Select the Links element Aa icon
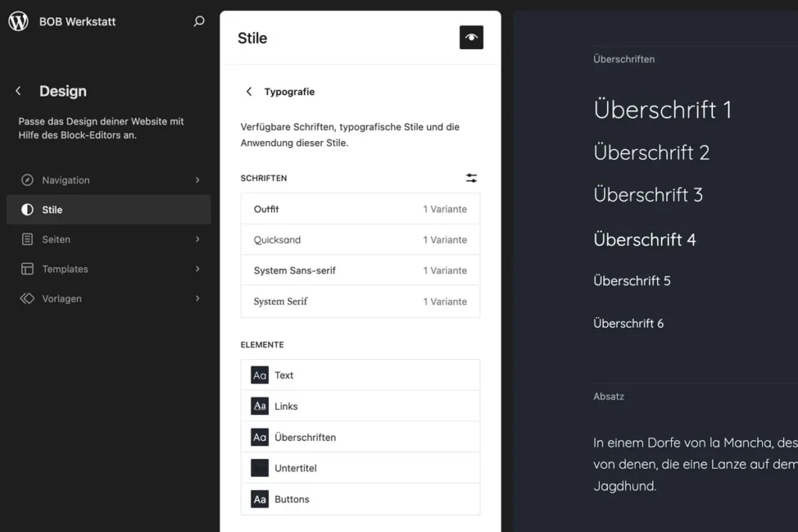This screenshot has height=532, width=798. pos(260,406)
